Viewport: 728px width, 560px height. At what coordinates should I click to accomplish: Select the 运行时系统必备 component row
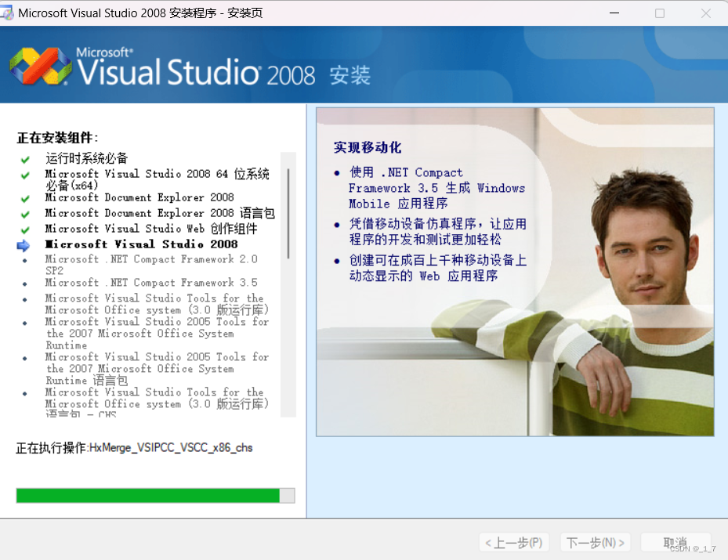86,158
